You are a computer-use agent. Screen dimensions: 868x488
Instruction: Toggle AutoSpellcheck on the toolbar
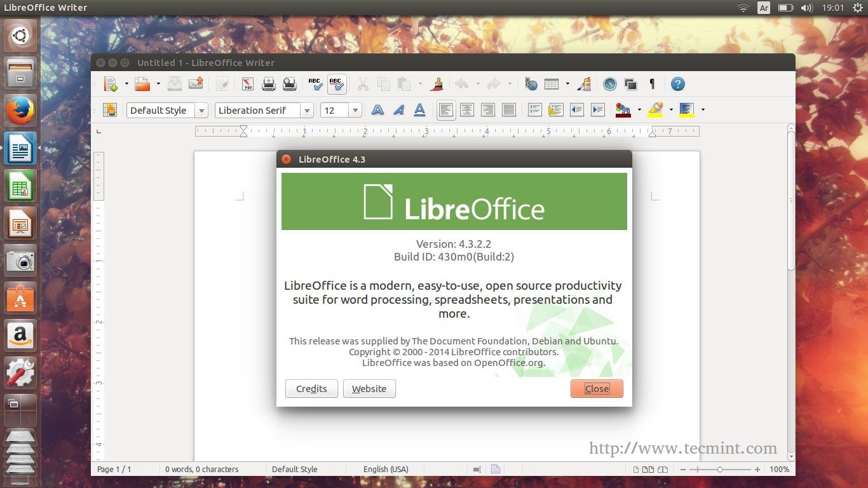pyautogui.click(x=336, y=84)
